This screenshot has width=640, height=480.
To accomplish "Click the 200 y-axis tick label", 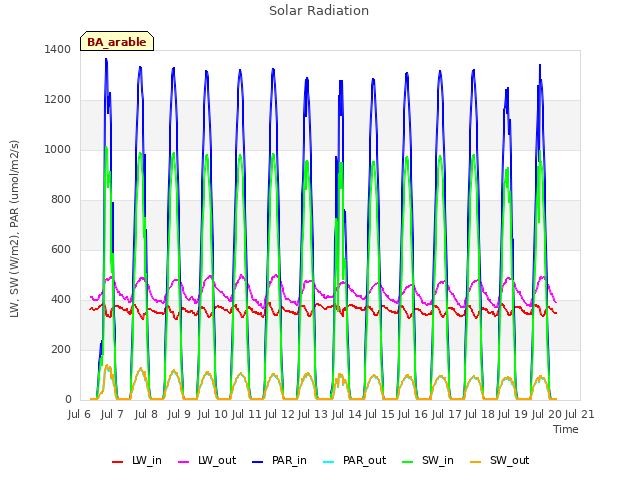I will [x=61, y=349].
